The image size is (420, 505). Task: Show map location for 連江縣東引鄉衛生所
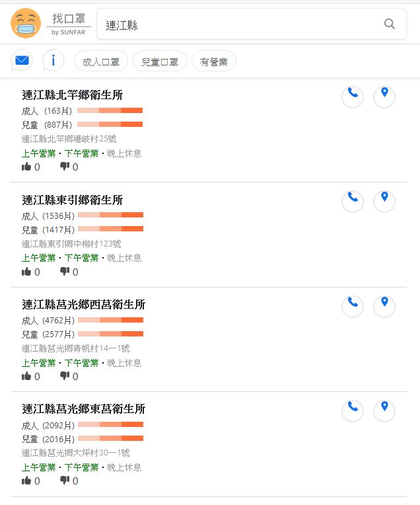[x=384, y=200]
